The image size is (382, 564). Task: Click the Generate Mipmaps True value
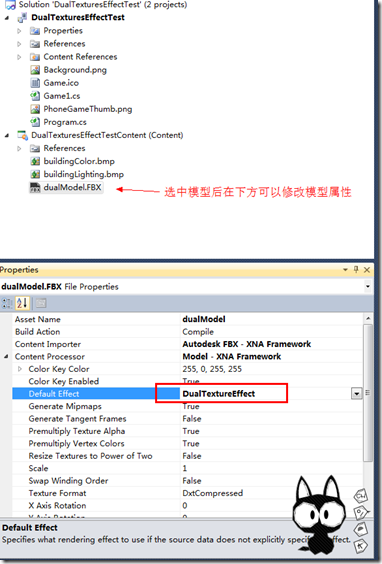click(191, 406)
